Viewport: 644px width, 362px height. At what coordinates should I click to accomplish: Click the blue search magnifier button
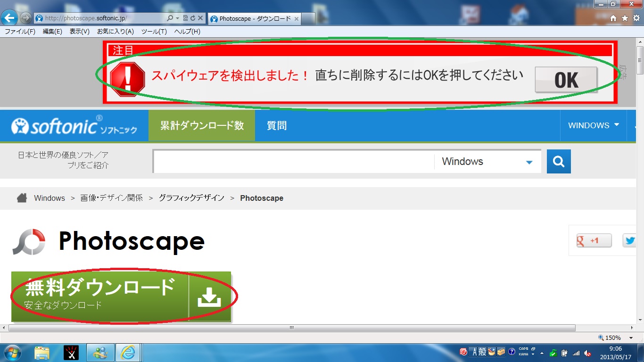(559, 162)
